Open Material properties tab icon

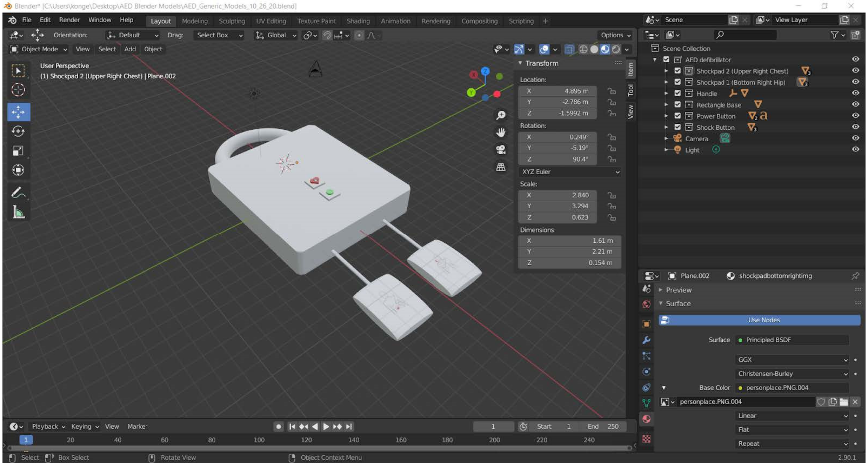[x=646, y=419]
